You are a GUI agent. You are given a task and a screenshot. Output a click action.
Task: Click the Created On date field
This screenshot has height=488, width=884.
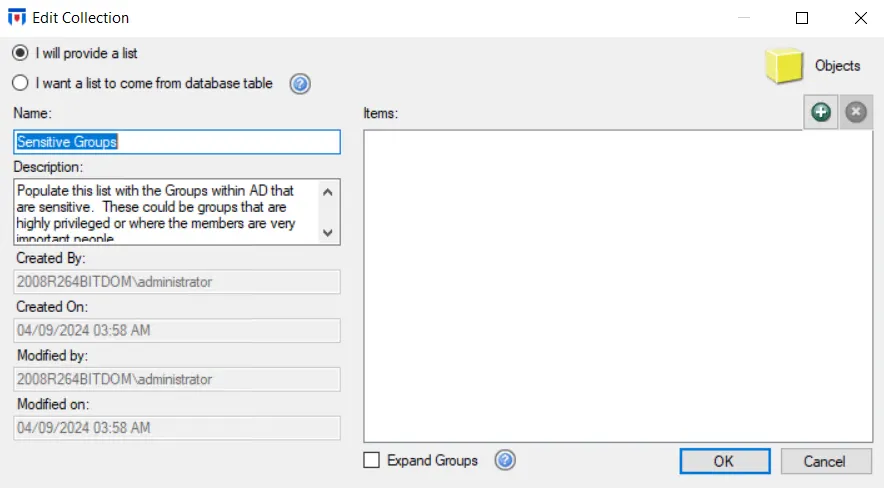pos(177,330)
